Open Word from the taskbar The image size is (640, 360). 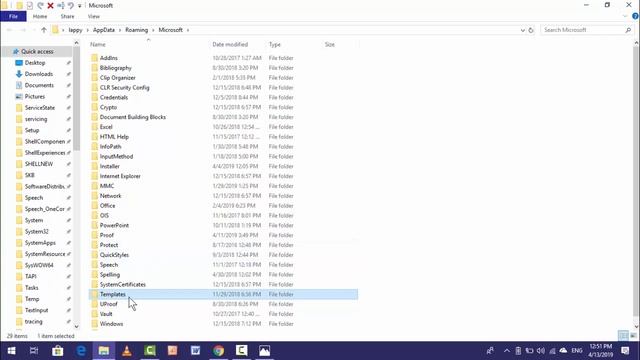pos(196,351)
